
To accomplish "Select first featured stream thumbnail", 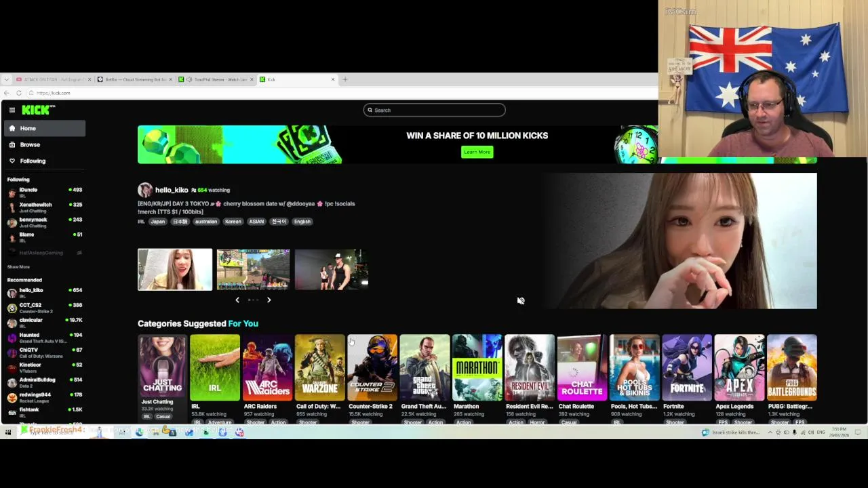I will coord(175,270).
